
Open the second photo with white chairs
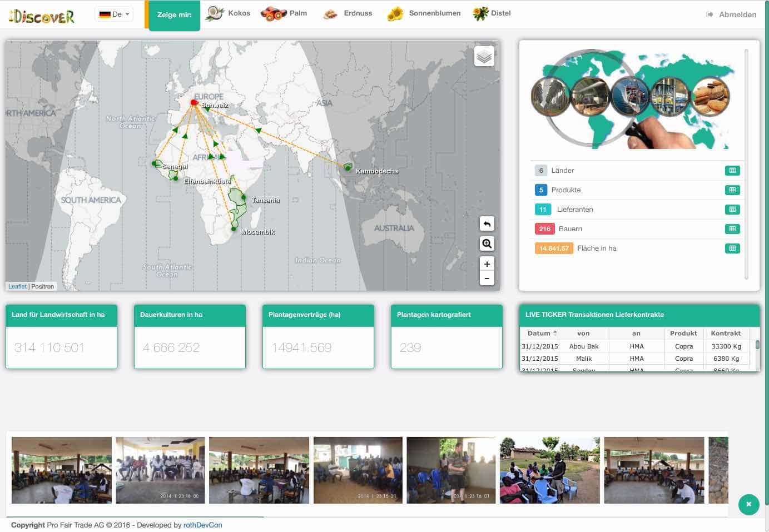[x=160, y=470]
